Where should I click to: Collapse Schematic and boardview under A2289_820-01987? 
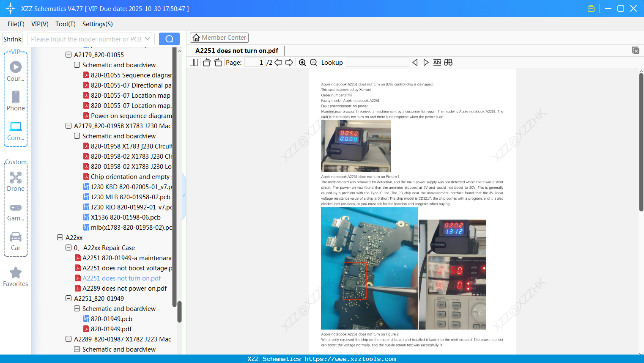[x=77, y=349]
